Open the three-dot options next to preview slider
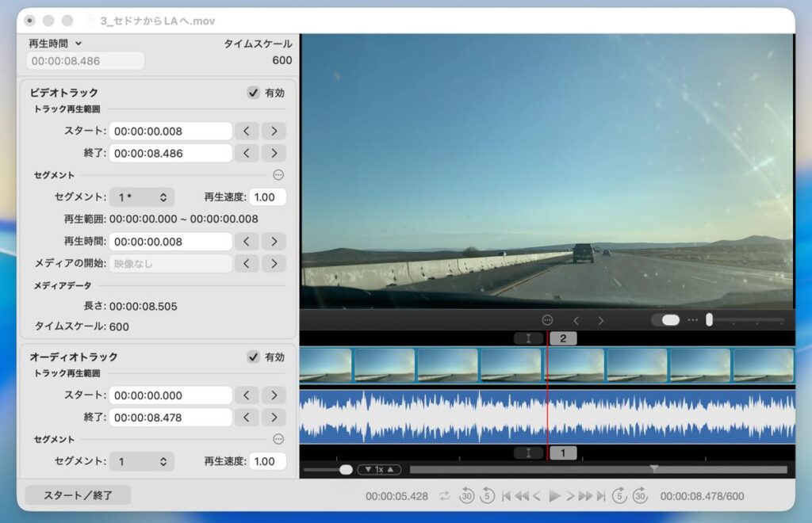The image size is (812, 523). click(x=693, y=320)
